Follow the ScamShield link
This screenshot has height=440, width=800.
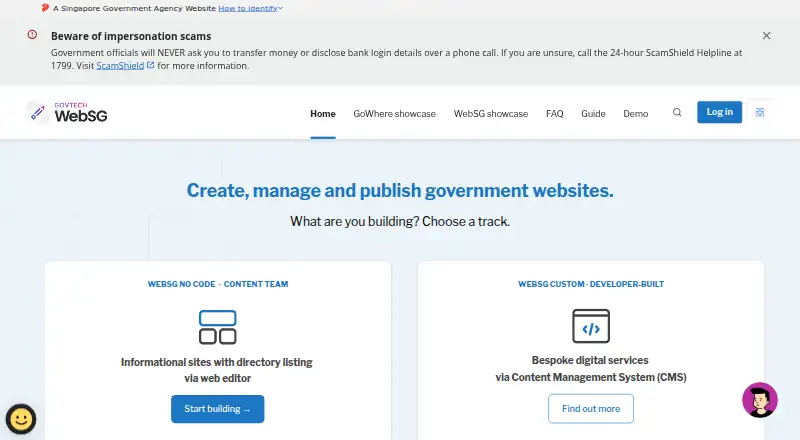point(120,66)
